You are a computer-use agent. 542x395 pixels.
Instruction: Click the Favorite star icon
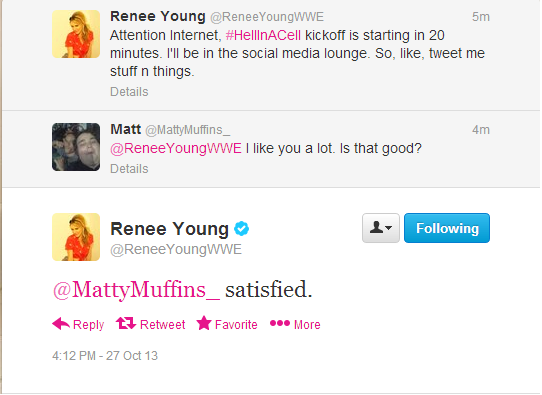(x=204, y=323)
